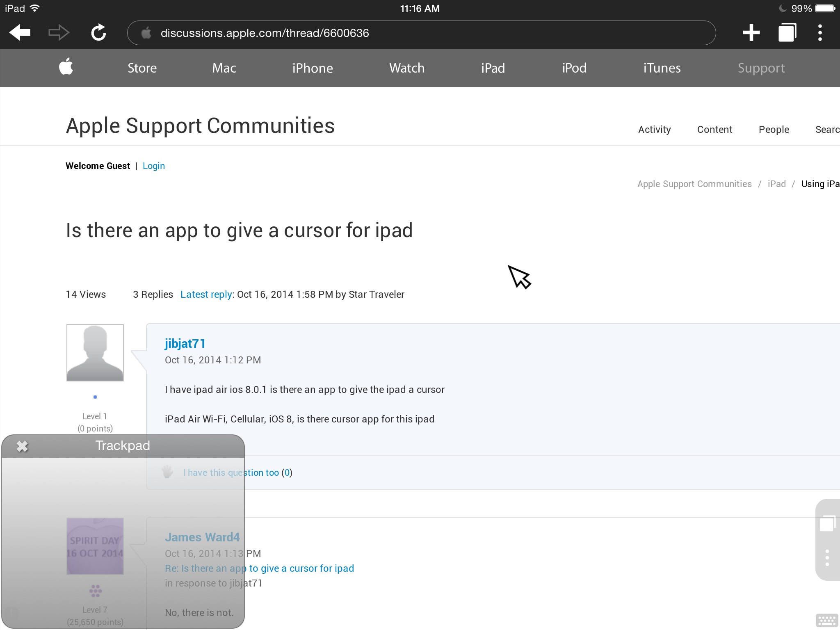The image size is (840, 630).
Task: Open a new tab with plus icon
Action: click(751, 33)
